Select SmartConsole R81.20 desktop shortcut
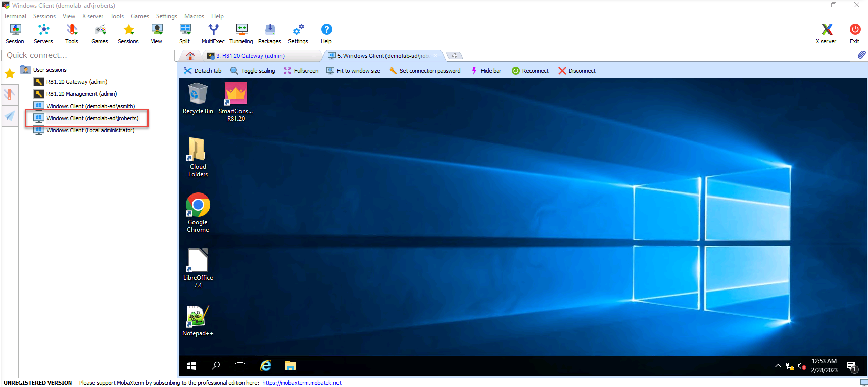The image size is (868, 387). point(236,102)
